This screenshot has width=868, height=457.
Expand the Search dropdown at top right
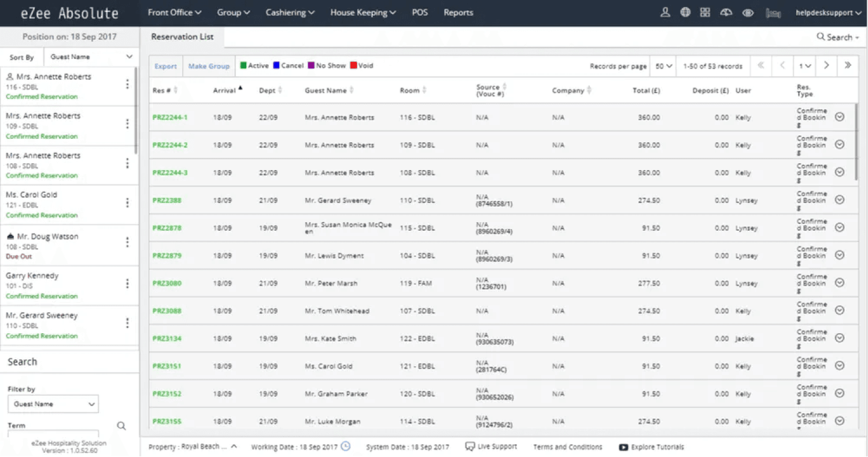[x=837, y=37]
